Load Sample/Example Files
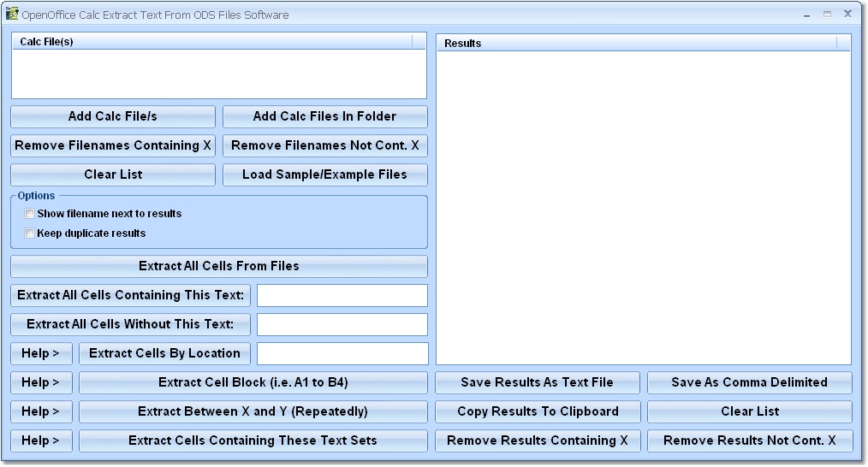Viewport: 868px width, 467px height. point(325,174)
